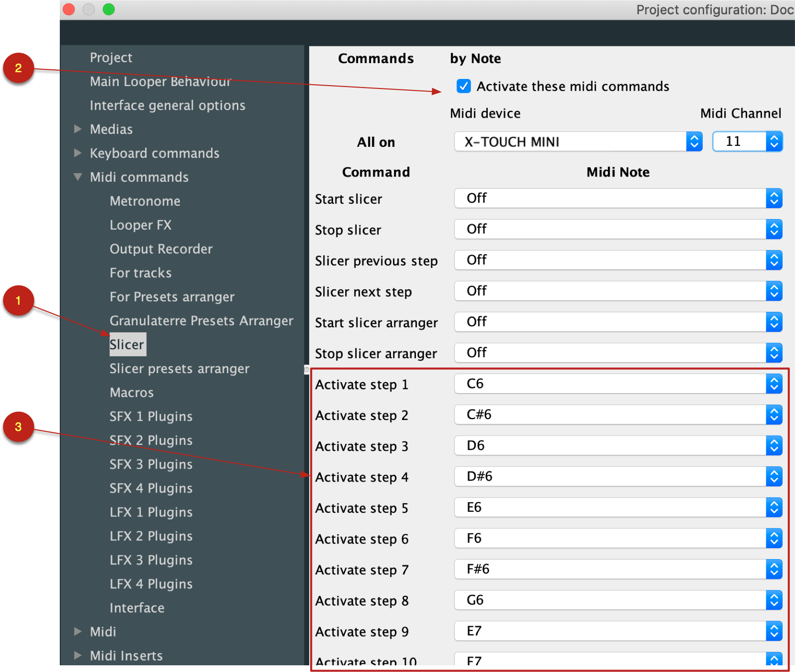Viewport: 795px width, 672px height.
Task: Select For Presets arranger entry
Action: (172, 297)
